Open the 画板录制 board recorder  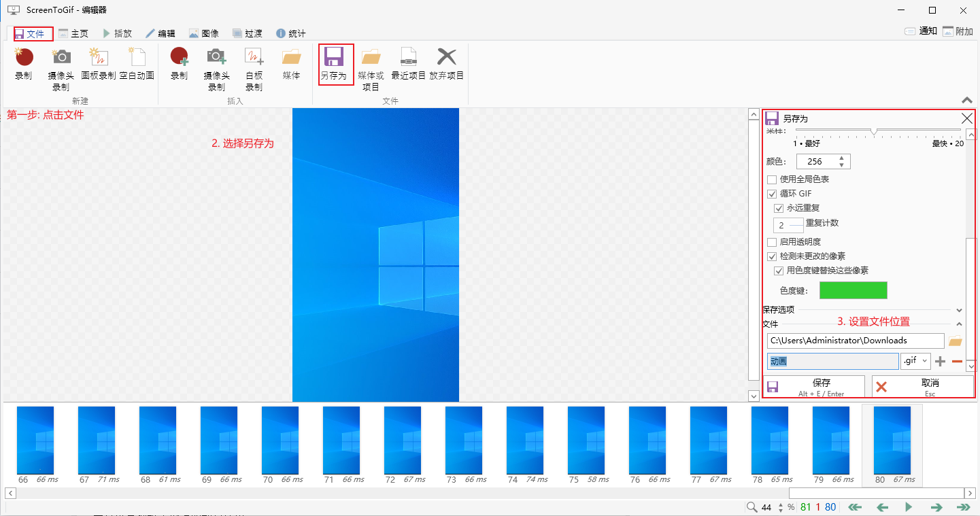(99, 57)
